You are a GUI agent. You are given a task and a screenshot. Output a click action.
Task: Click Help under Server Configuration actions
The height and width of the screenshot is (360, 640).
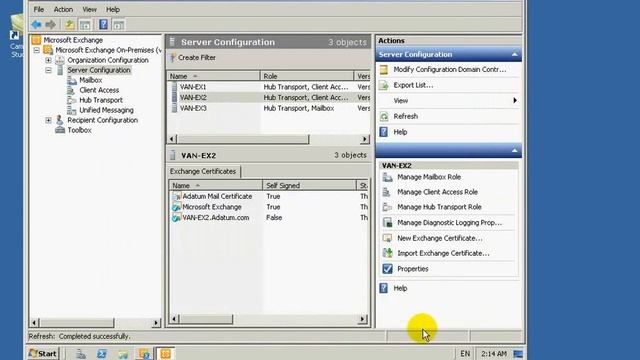point(400,132)
